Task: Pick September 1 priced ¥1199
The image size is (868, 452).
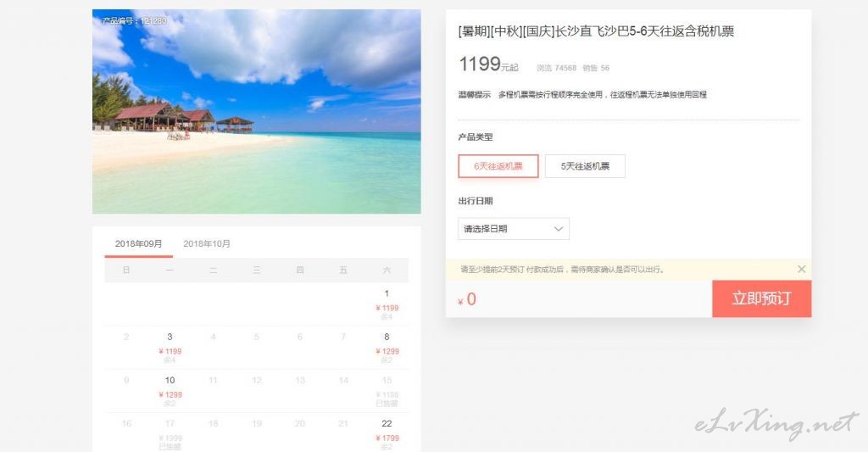Action: (x=387, y=304)
